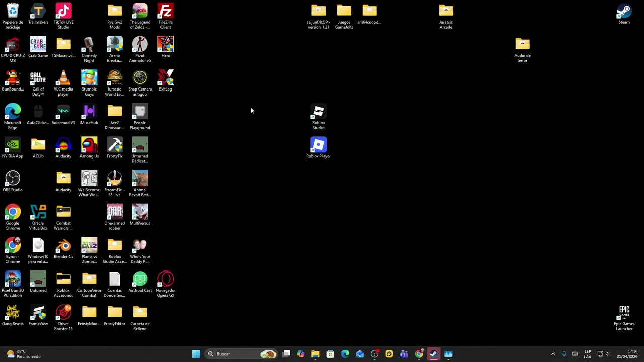
Task: Select the seijunDROP version 1.21 folder
Action: coord(318,16)
